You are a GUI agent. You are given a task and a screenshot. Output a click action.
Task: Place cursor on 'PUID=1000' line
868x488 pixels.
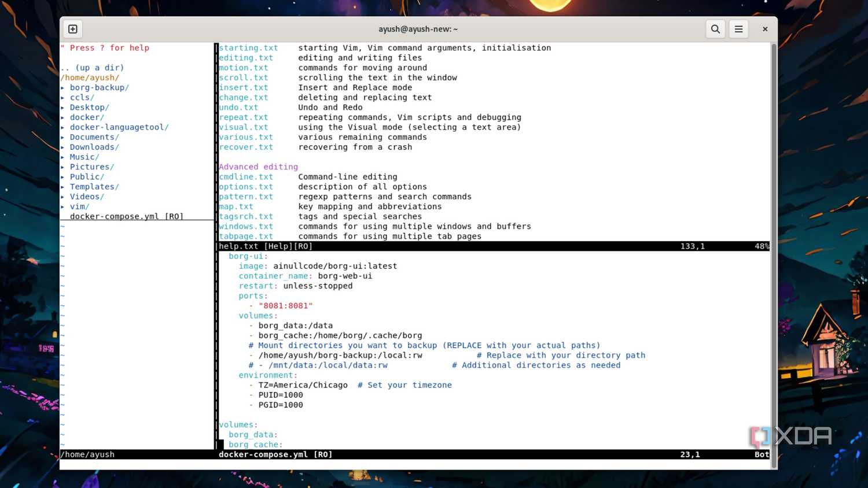[281, 395]
